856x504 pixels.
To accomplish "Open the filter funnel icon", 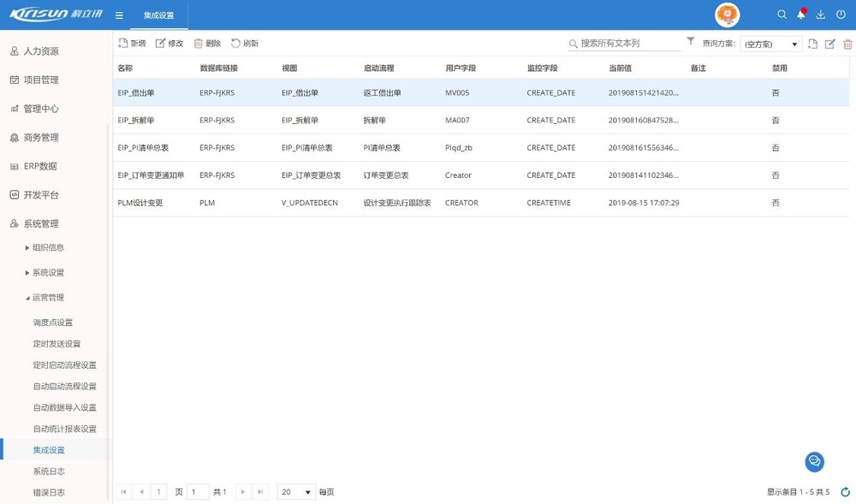I will [x=691, y=41].
